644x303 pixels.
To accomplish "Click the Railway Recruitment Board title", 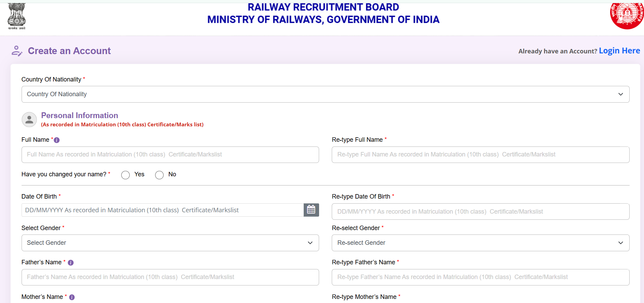I will pos(323,7).
